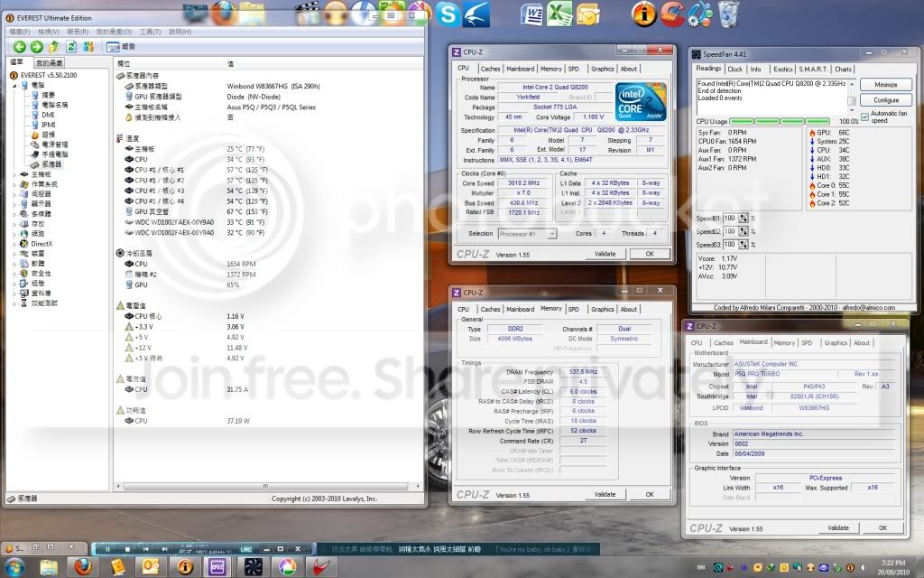Click Winbond W83667HG sensor type value
Screen dimensions: 924x578
(273, 86)
